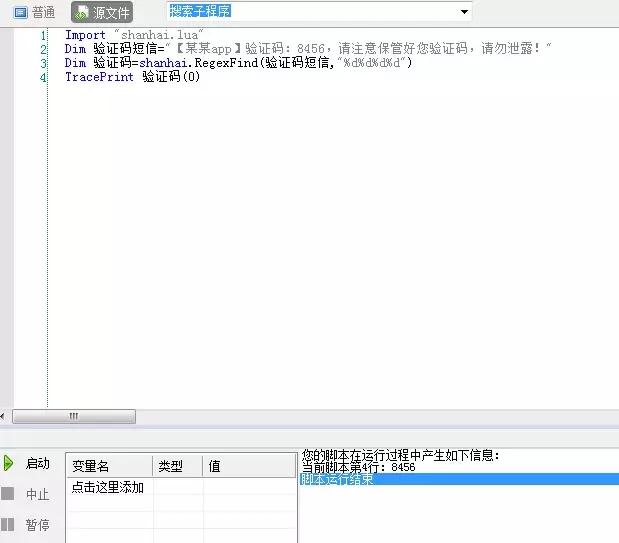
Task: Click line number 3 in gutter
Action: tap(43, 63)
